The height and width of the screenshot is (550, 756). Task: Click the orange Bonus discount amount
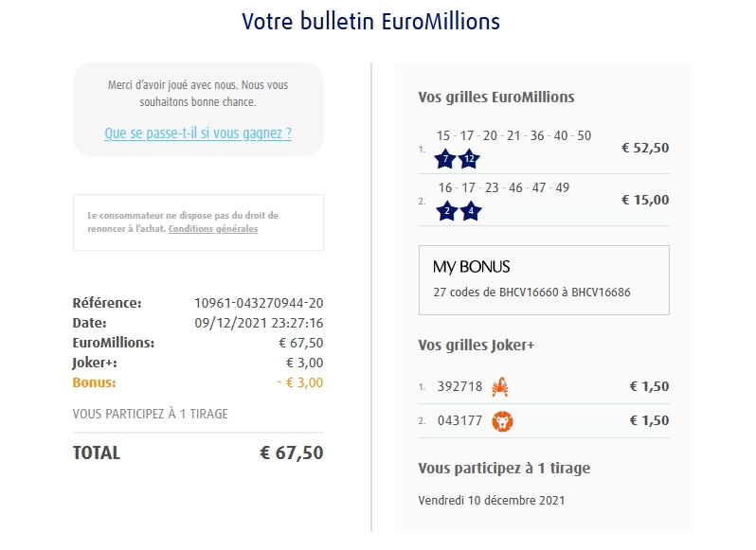pyautogui.click(x=299, y=382)
